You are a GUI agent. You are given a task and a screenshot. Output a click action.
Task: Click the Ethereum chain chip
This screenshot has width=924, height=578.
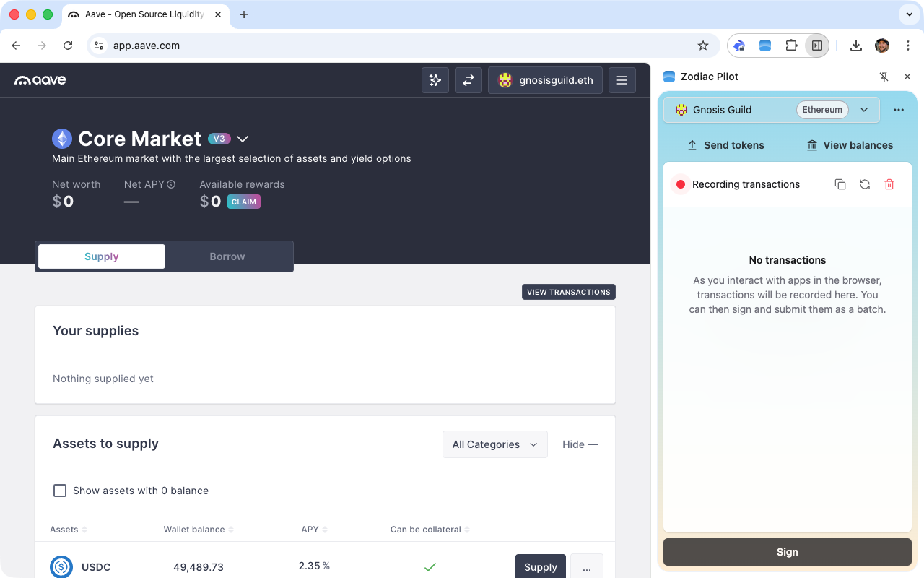(822, 110)
